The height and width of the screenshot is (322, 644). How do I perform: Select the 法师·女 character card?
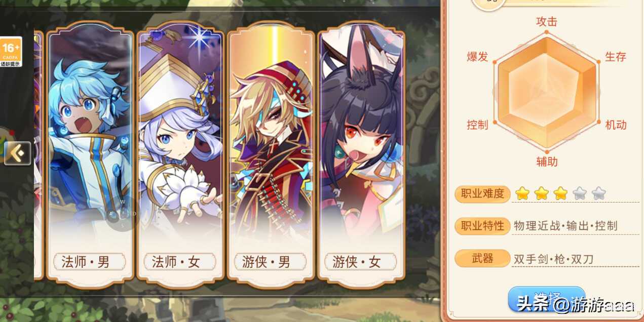click(180, 154)
